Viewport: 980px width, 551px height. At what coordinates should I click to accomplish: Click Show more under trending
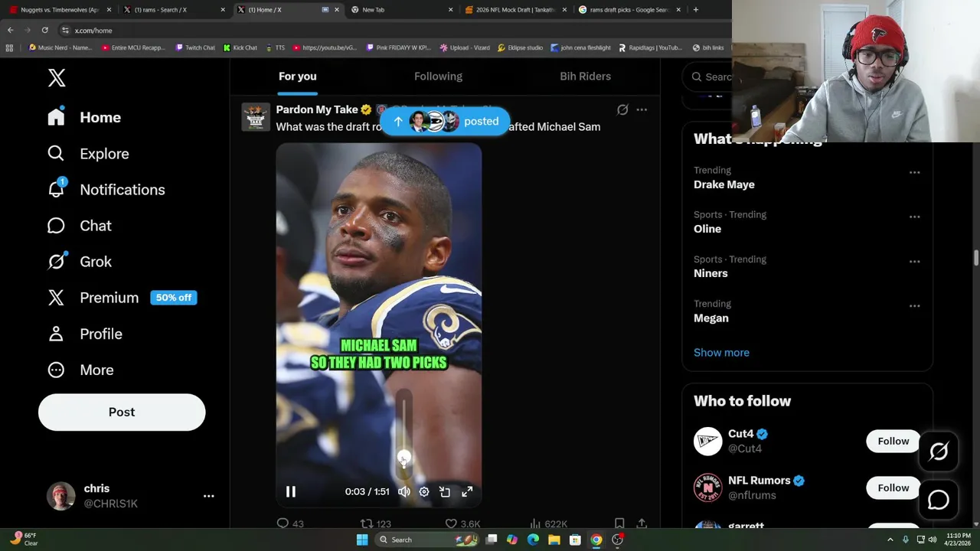(721, 353)
